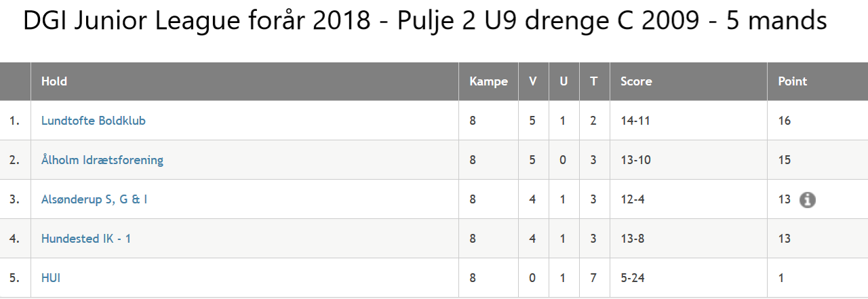
Task: Click Ålholm Idrætsforening's 15 points cell
Action: click(785, 160)
